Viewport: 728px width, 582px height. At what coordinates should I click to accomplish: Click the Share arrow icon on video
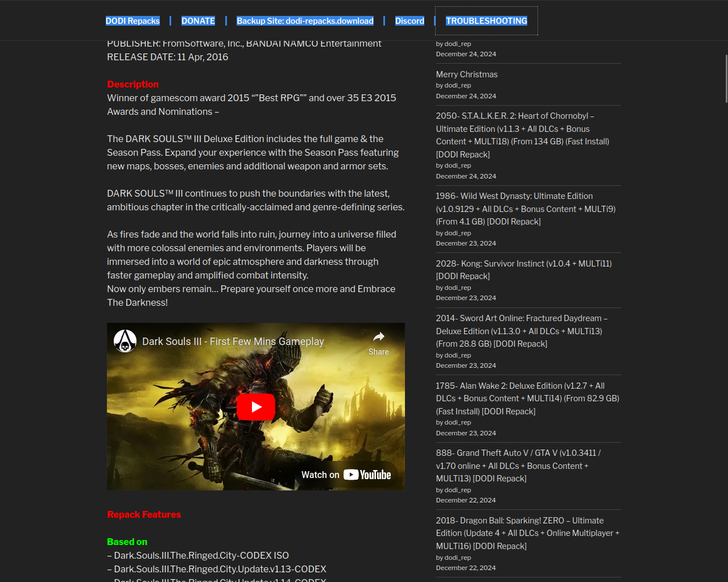pos(379,336)
